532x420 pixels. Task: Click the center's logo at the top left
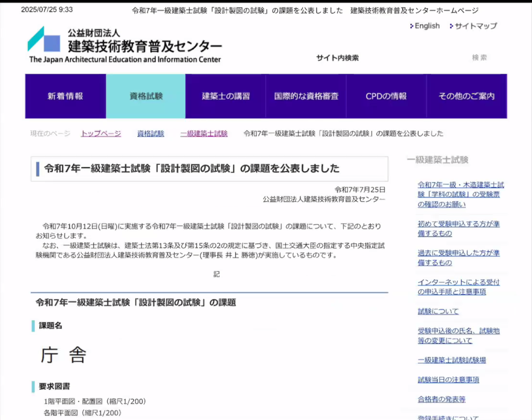[124, 45]
